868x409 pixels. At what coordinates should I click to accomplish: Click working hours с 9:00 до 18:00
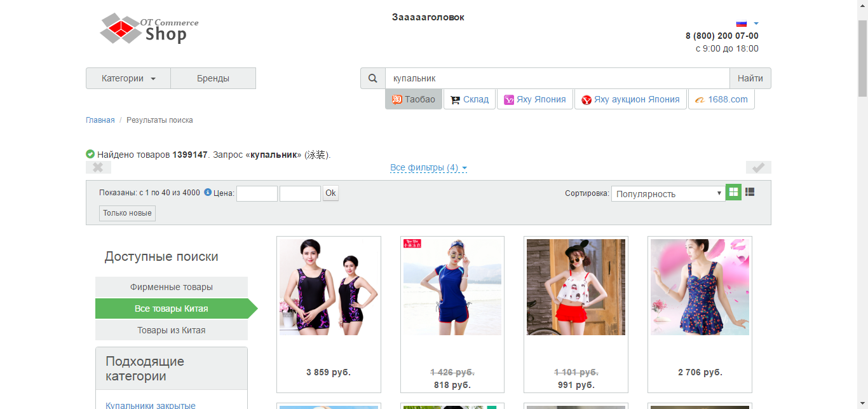point(727,48)
